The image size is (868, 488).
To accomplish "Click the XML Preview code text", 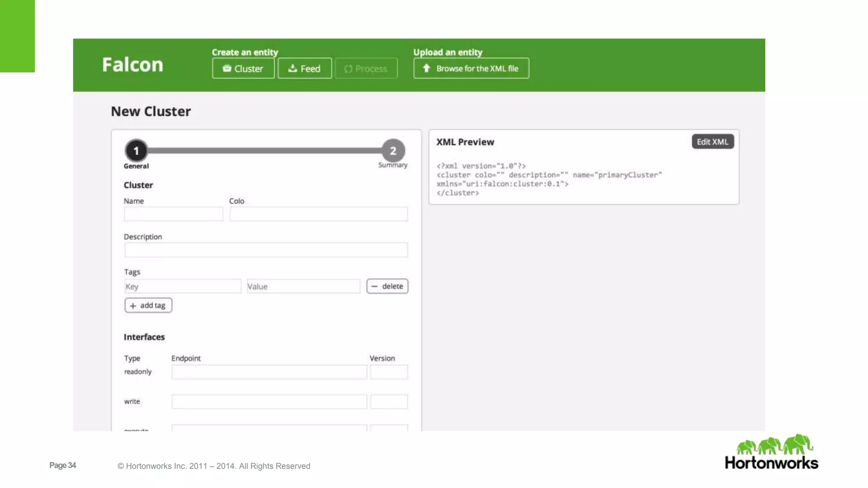I will pos(549,179).
